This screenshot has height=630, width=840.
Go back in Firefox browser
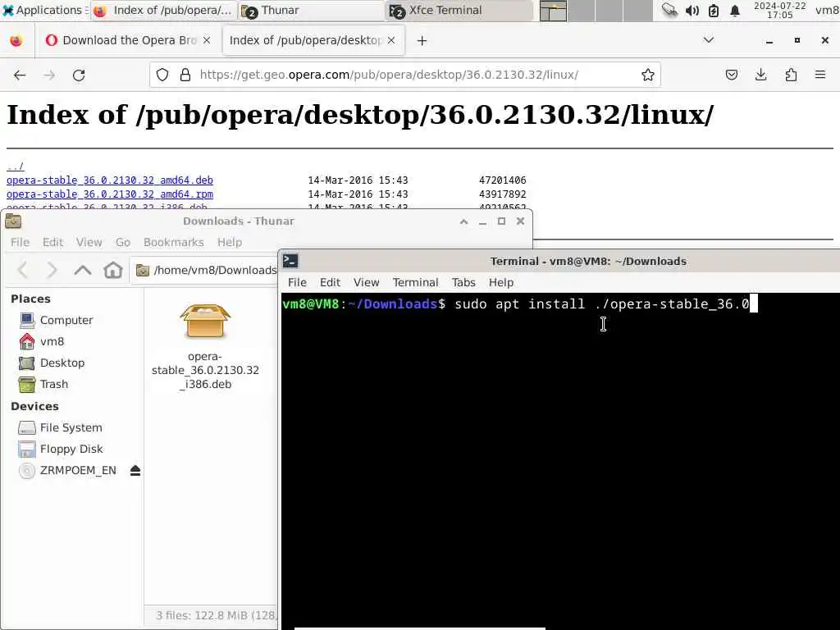click(x=20, y=75)
